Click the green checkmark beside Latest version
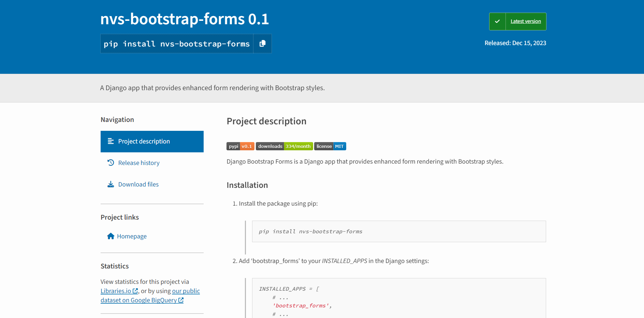 pyautogui.click(x=497, y=21)
